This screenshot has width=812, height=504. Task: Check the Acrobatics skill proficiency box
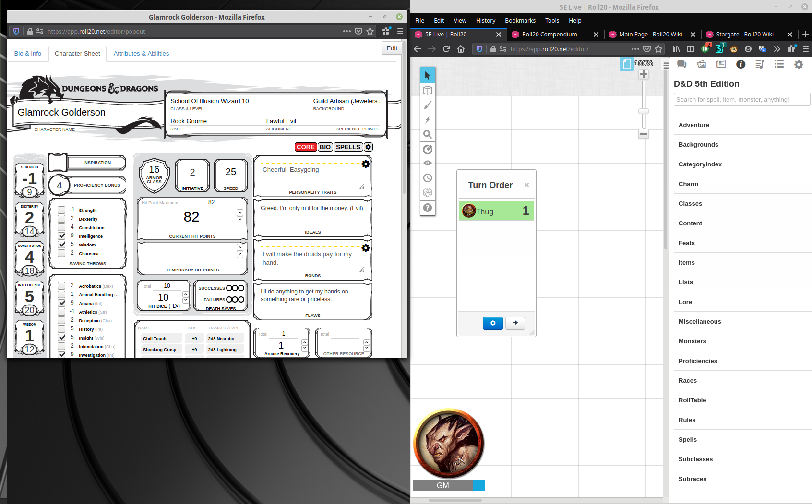click(x=61, y=286)
